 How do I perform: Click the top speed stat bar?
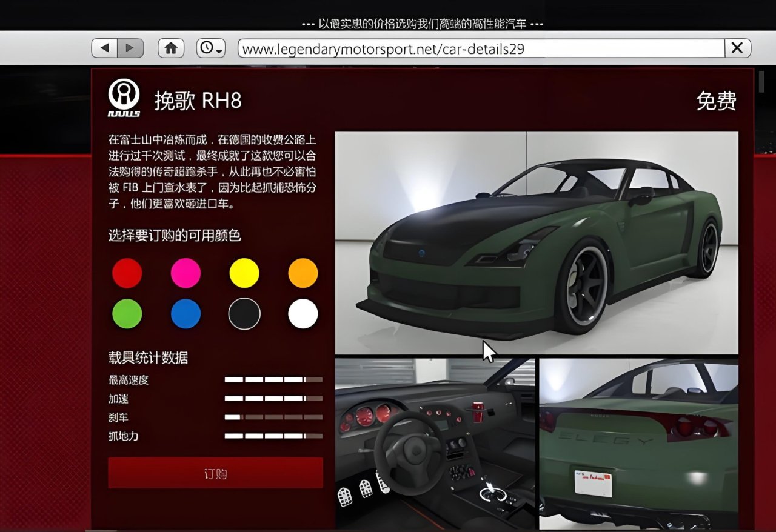pyautogui.click(x=273, y=380)
